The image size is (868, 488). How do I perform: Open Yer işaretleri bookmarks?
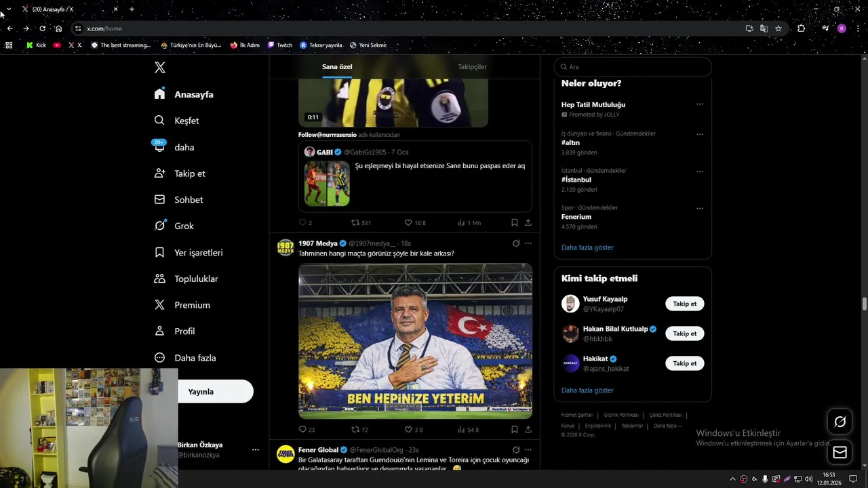189,252
